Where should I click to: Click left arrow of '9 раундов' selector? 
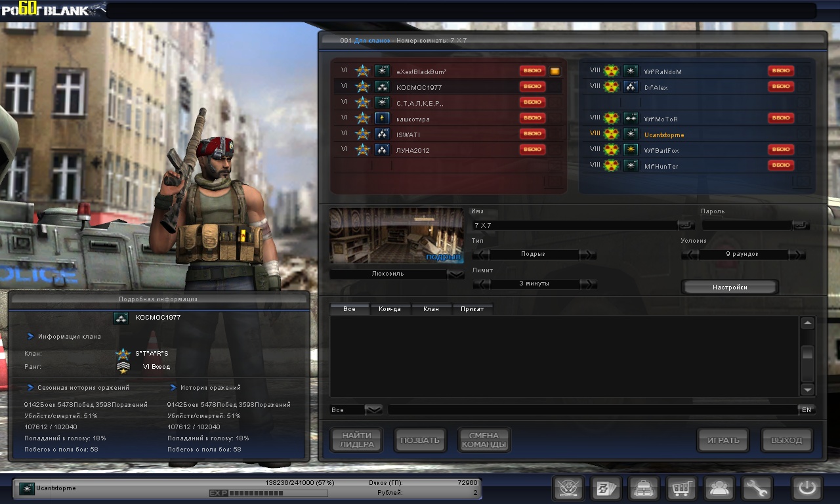point(690,254)
